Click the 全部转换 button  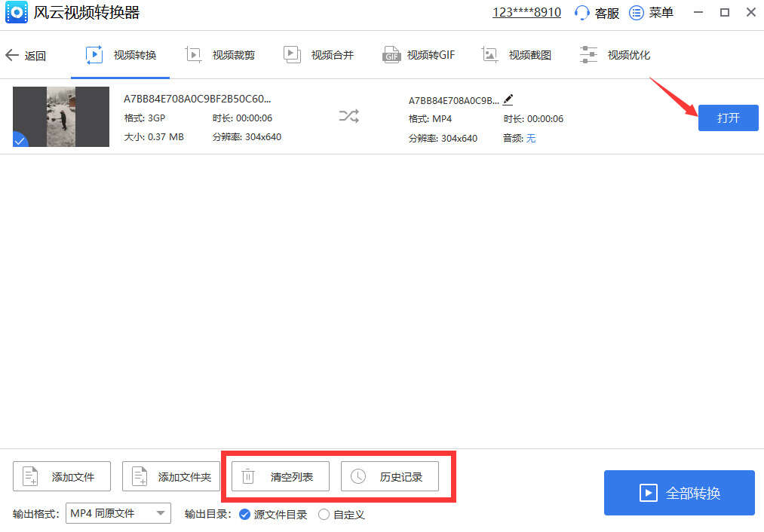click(680, 493)
